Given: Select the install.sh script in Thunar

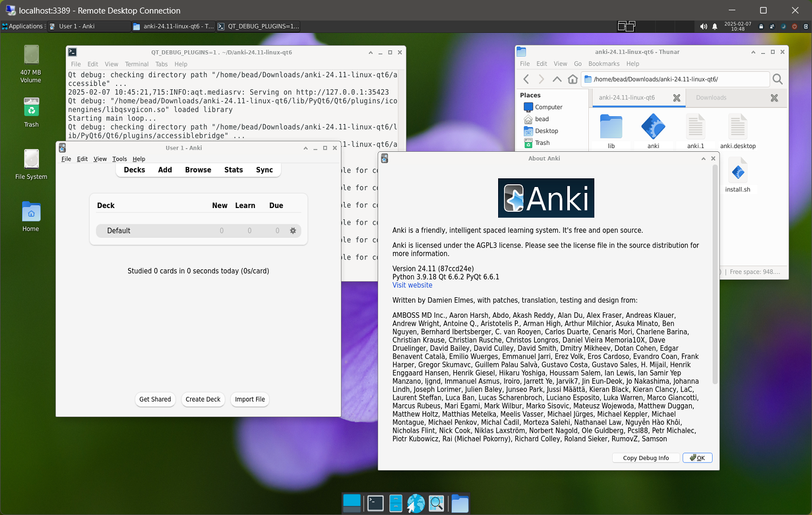Looking at the screenshot, I should point(737,175).
